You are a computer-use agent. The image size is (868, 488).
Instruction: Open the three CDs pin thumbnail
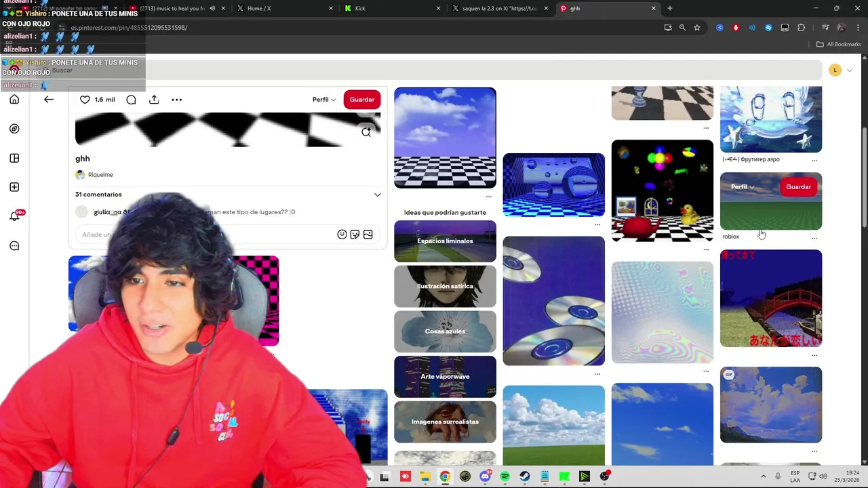click(554, 301)
